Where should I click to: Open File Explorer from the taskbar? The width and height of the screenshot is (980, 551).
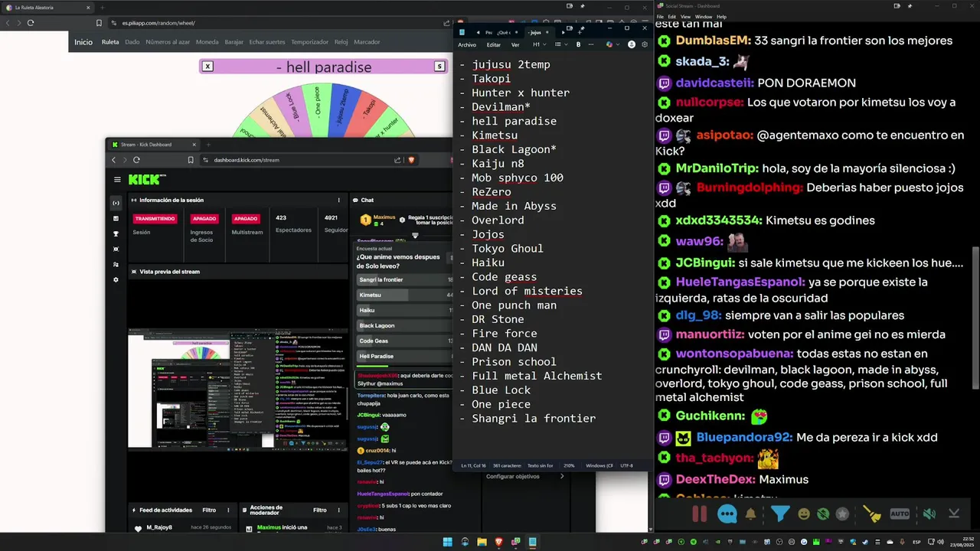482,542
